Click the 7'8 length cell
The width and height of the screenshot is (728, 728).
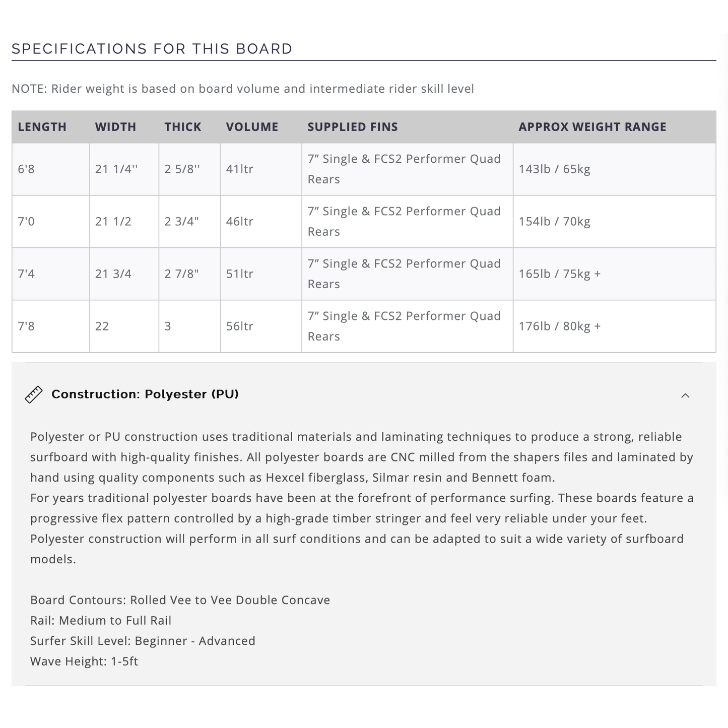26,326
